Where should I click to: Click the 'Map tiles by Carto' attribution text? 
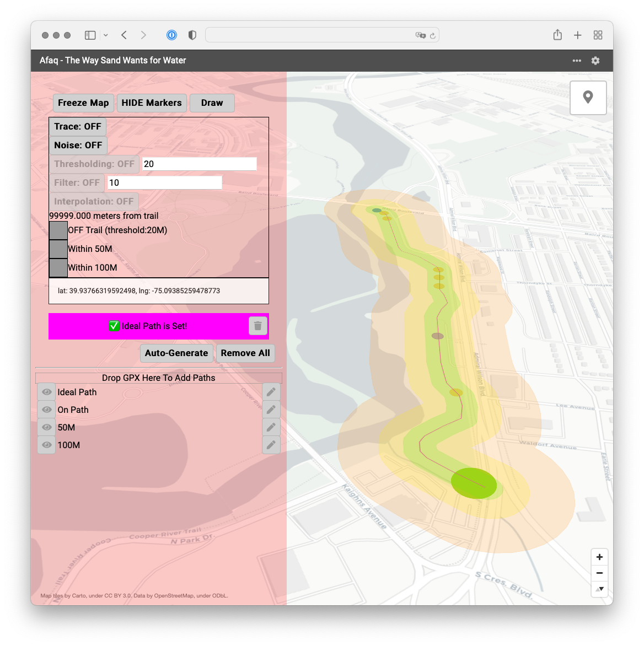[x=135, y=596]
